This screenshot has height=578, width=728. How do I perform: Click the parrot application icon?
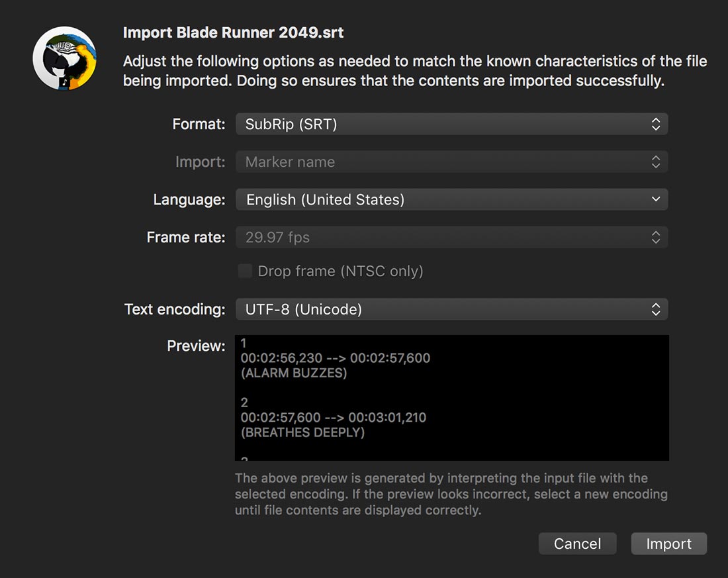[65, 58]
